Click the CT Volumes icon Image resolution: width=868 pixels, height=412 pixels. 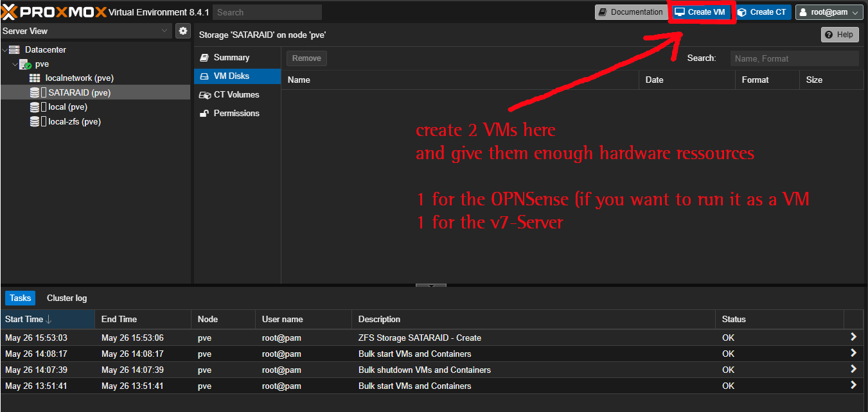(x=205, y=95)
